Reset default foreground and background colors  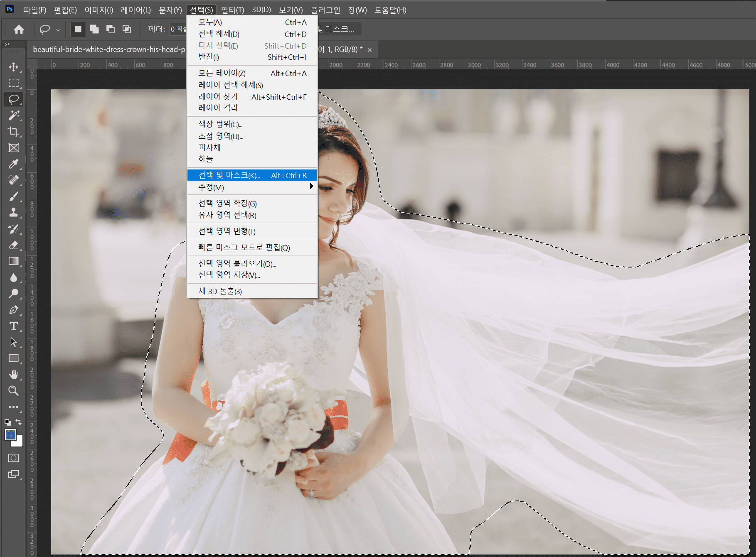tap(8, 422)
